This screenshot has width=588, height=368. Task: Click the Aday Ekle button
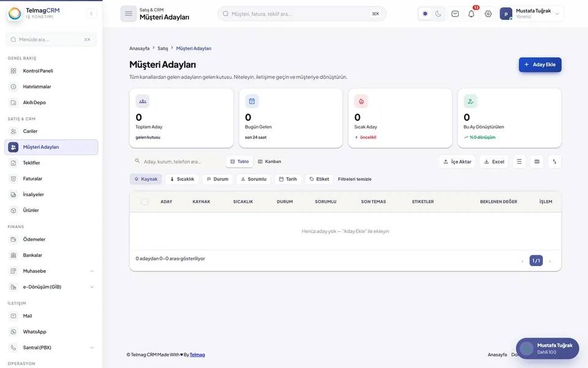[x=540, y=64]
